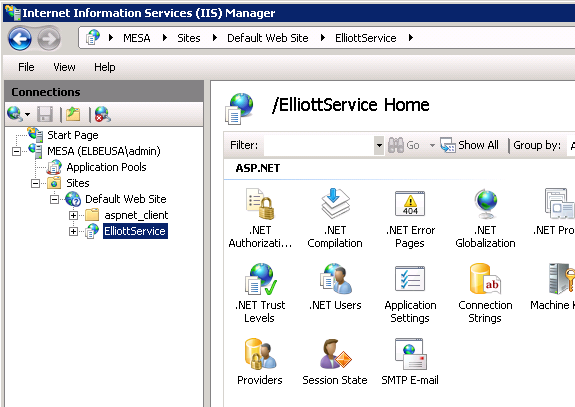Open the Go button dropdown arrow

pyautogui.click(x=432, y=146)
